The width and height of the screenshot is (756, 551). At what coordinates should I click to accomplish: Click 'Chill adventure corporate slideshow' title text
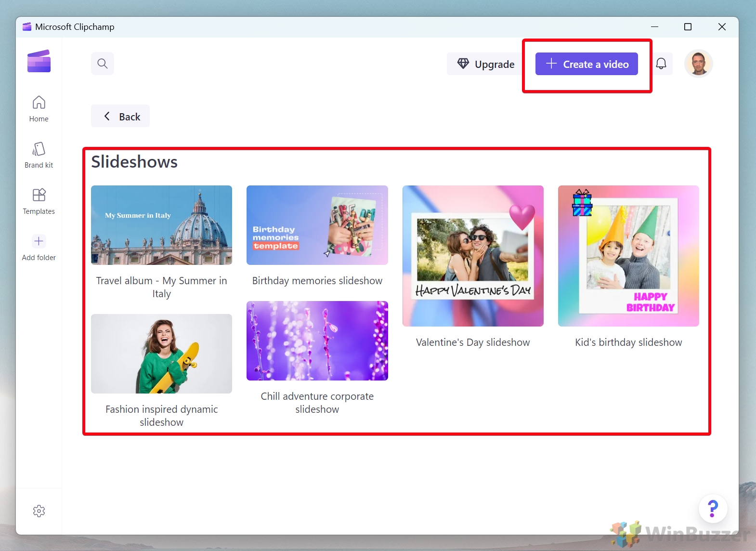tap(317, 403)
